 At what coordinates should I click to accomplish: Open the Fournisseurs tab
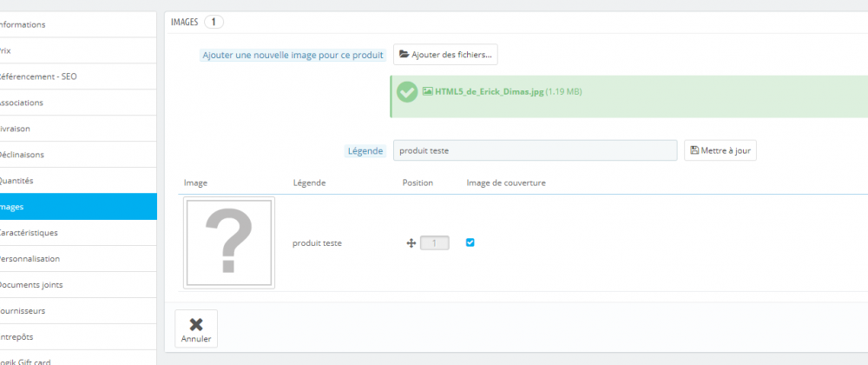pyautogui.click(x=77, y=311)
